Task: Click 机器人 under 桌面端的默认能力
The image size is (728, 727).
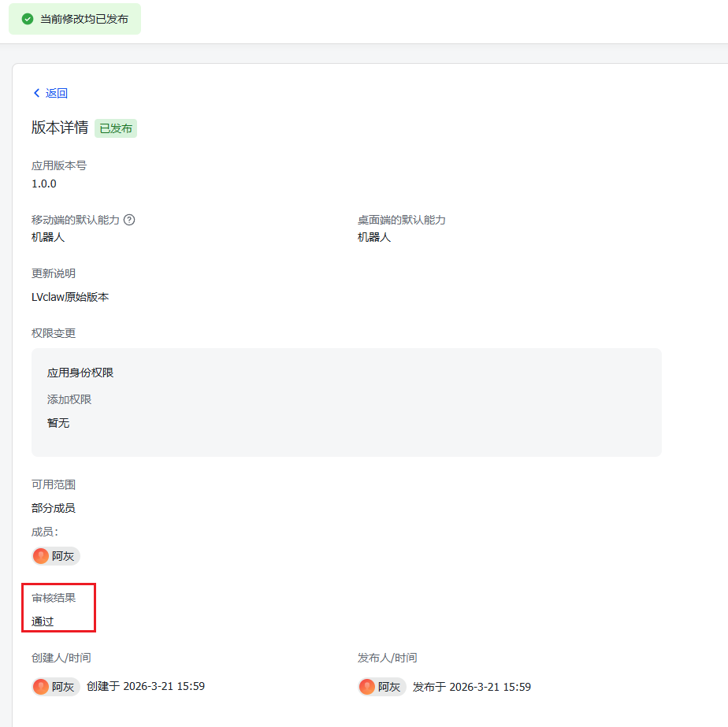Action: pyautogui.click(x=374, y=237)
